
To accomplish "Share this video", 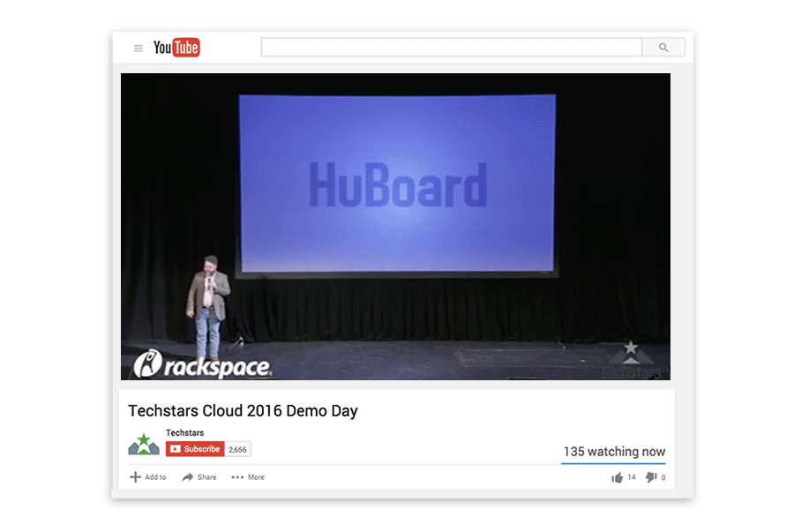I will click(x=199, y=476).
